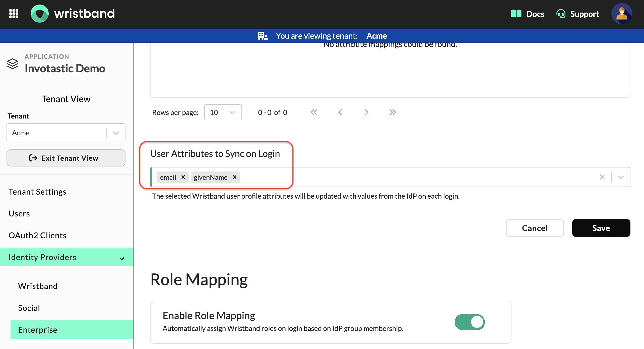Go to the next page of mappings
The width and height of the screenshot is (644, 349).
coord(366,112)
